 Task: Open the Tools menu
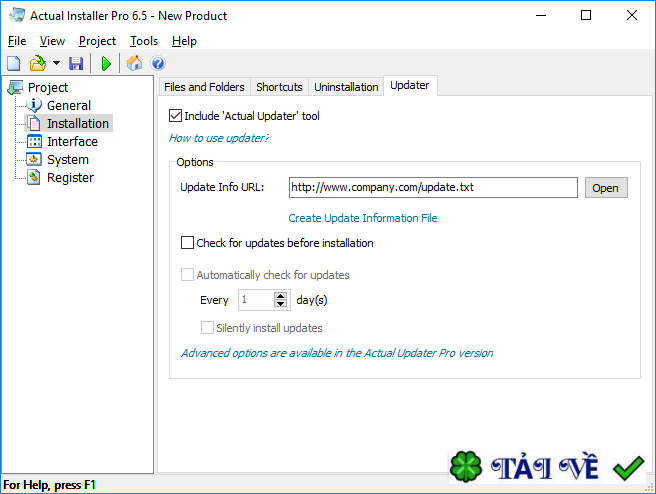144,41
